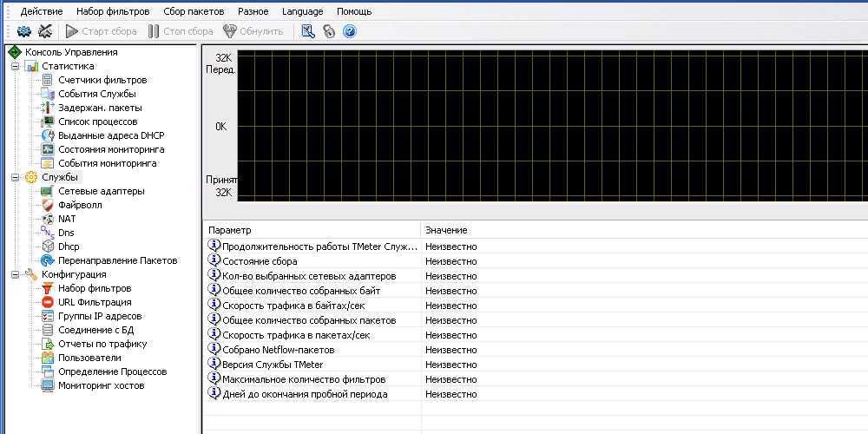This screenshot has height=434, width=868.
Task: Select the Состояние сбора parameter row
Action: (260, 261)
